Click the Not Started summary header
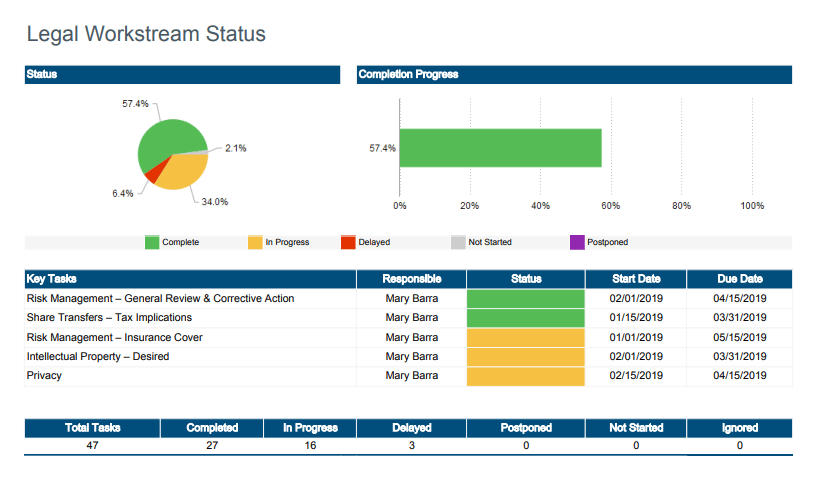Image resolution: width=820 pixels, height=498 pixels. click(x=636, y=428)
